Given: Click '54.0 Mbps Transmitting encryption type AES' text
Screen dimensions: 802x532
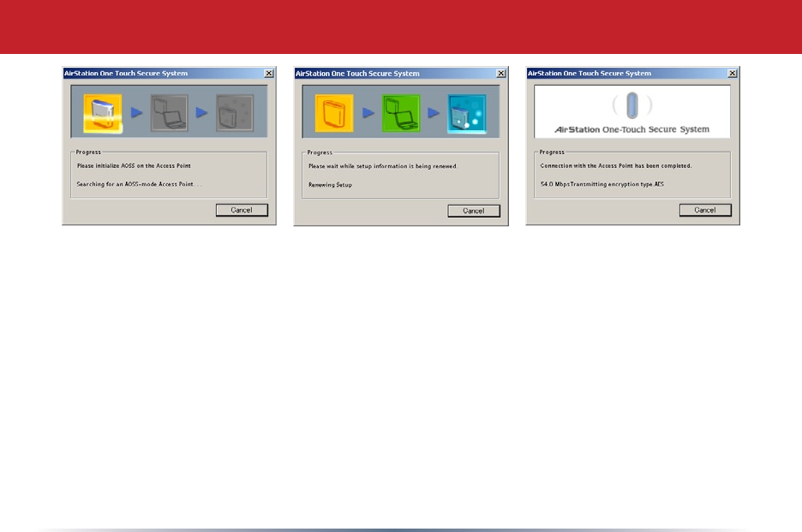Looking at the screenshot, I should [x=602, y=184].
